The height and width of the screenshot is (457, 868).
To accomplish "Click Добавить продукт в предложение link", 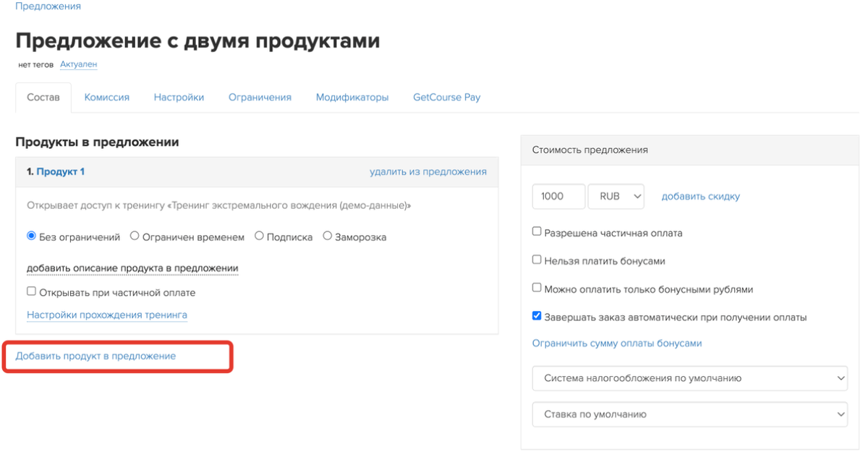I will pos(95,356).
